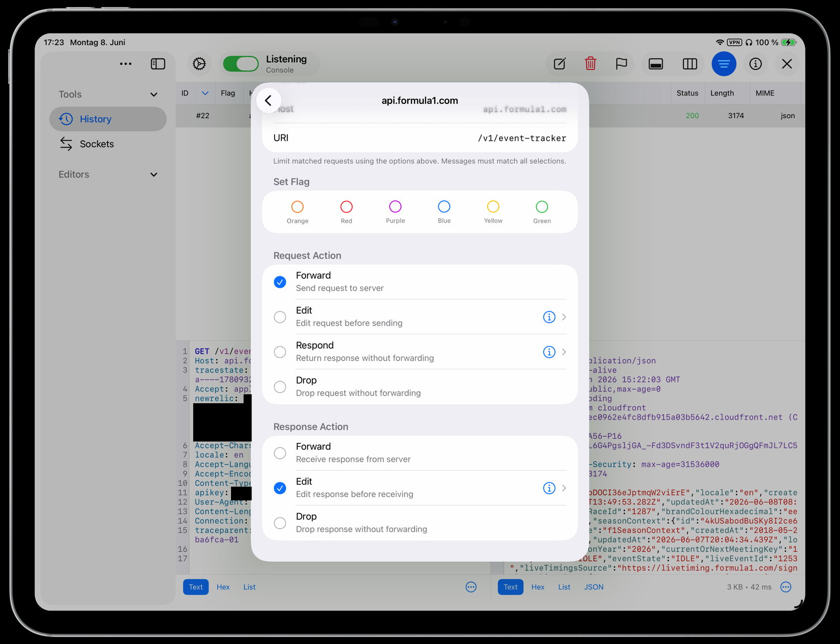This screenshot has height=644, width=840.
Task: Switch response pane to Hex view
Action: [538, 587]
